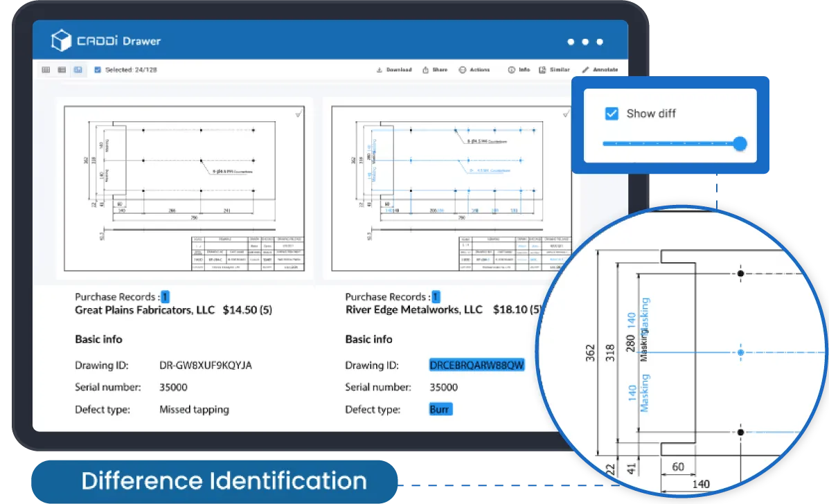Click the Great Plains Fabricators purchase record count badge

165,297
